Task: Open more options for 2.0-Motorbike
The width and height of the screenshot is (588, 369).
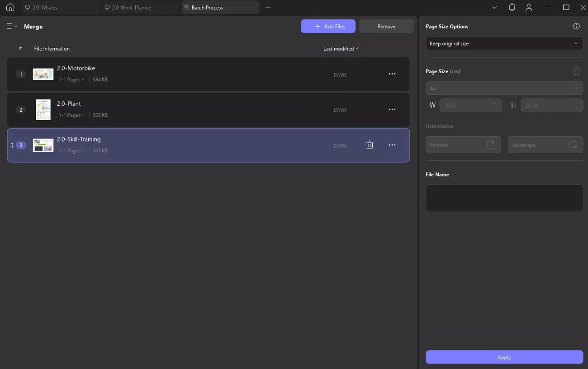Action: click(x=392, y=74)
